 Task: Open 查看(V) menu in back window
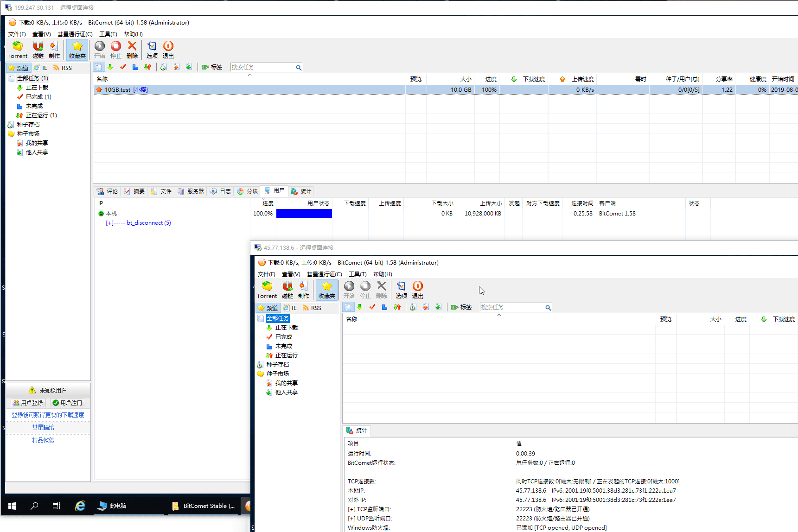[42, 34]
